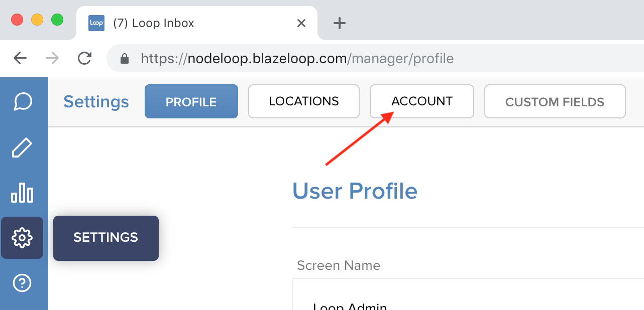The image size is (644, 310).
Task: Open the bar chart reports icon
Action: [22, 193]
